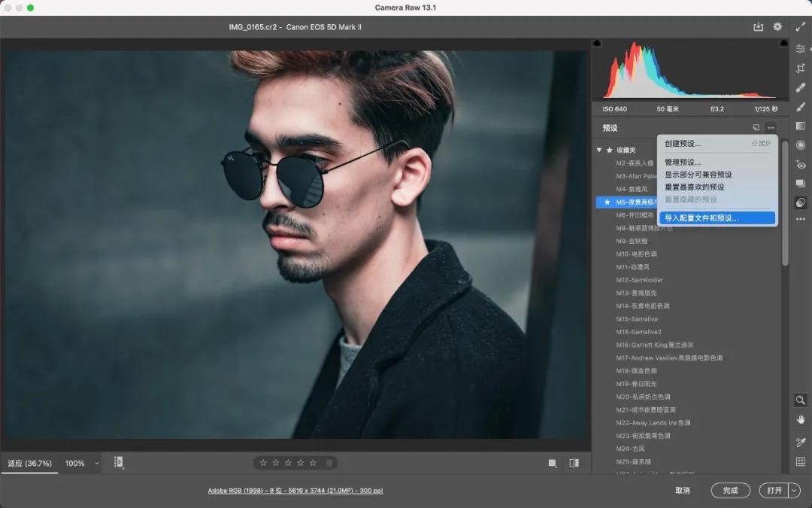Screen dimensions: 812x508
Task: Select the Crop tool in right toolbar
Action: (x=801, y=68)
